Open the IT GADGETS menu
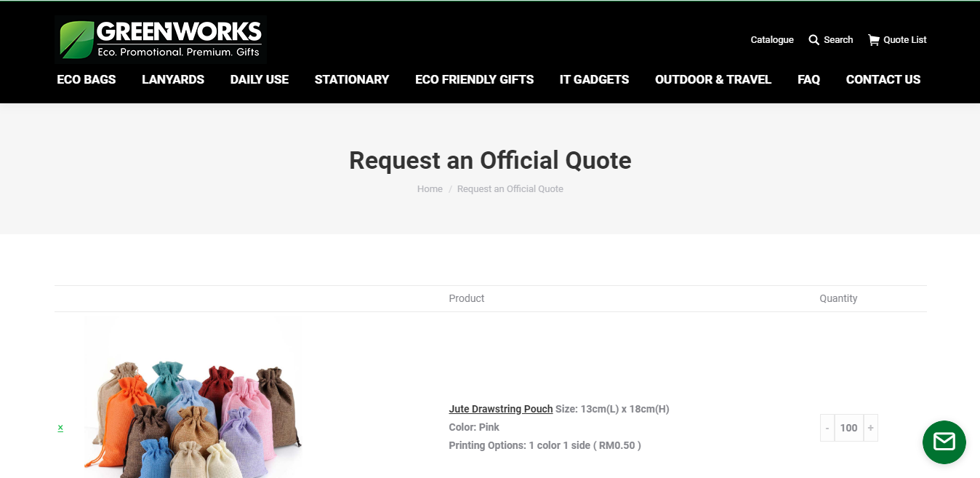This screenshot has height=478, width=980. pyautogui.click(x=594, y=79)
